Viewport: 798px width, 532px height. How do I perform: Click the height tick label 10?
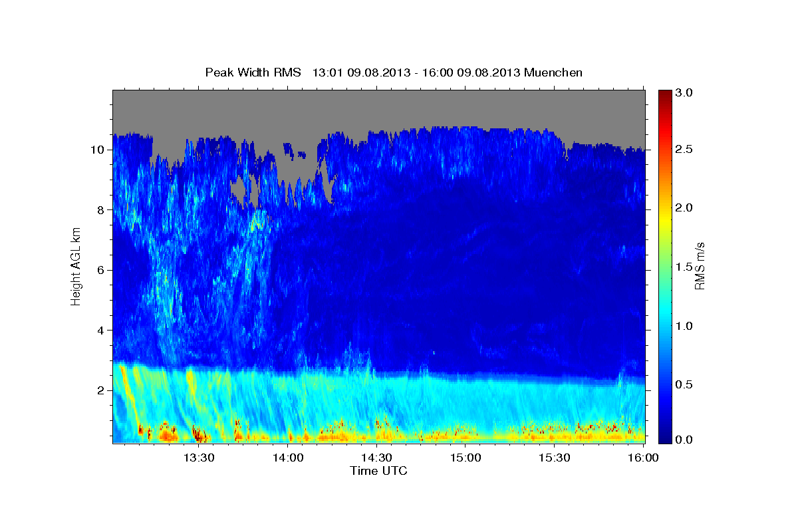coord(99,150)
